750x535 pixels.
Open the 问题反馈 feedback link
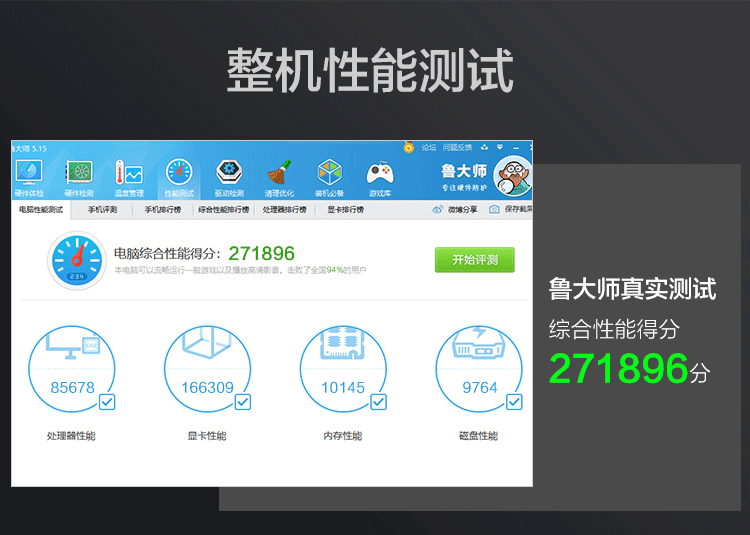click(x=457, y=147)
